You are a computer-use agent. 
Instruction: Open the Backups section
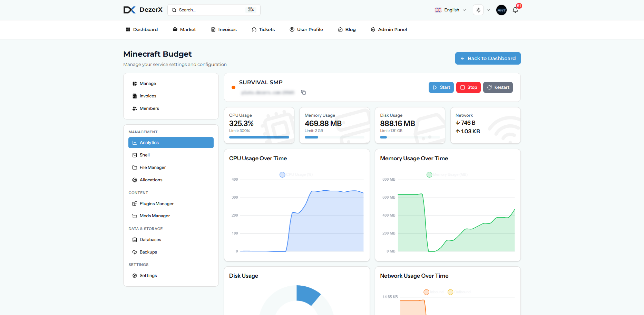pyautogui.click(x=148, y=252)
